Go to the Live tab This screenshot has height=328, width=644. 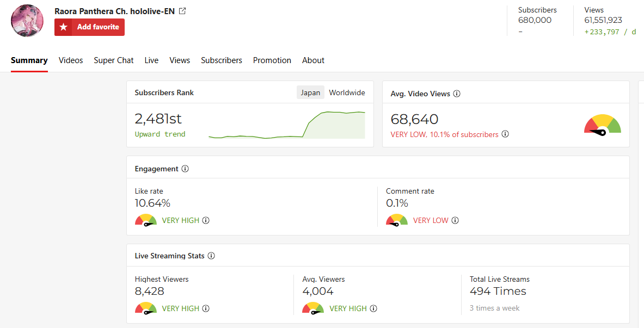(x=151, y=60)
